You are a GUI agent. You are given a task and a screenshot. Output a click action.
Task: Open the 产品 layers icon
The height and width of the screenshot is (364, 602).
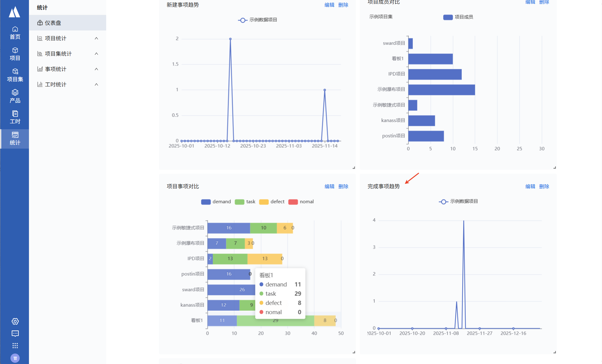tap(15, 96)
